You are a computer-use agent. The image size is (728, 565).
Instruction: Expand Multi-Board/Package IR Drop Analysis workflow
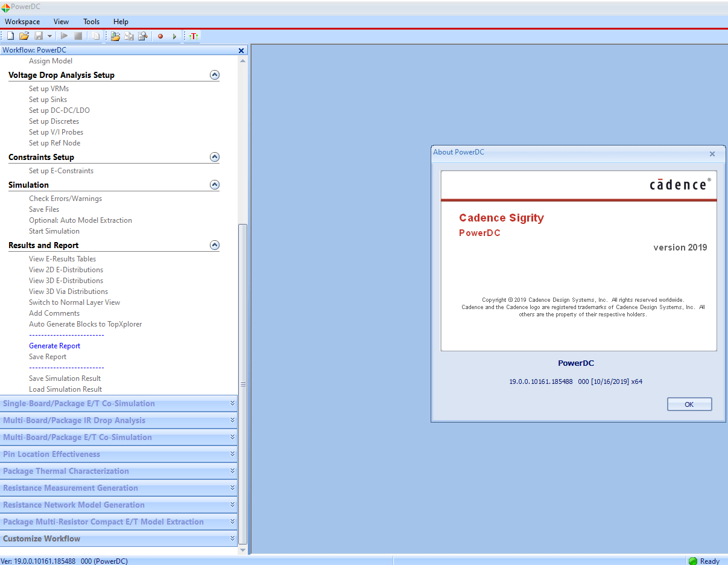pos(119,420)
